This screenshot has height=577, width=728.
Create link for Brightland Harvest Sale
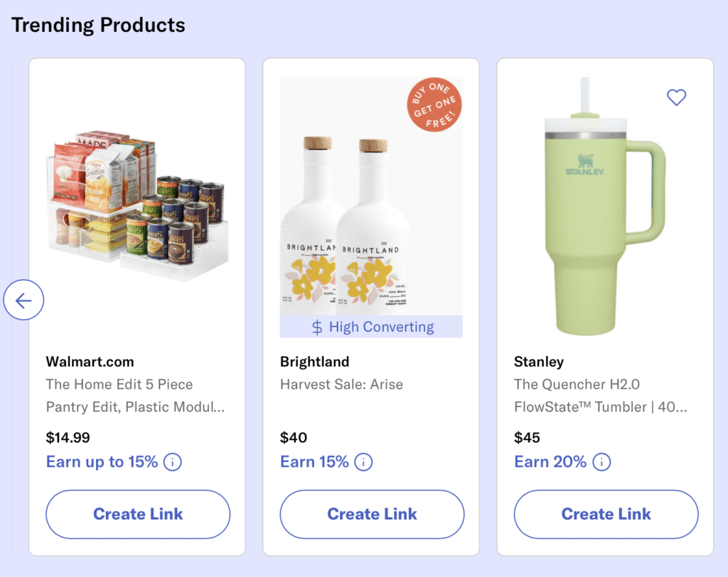tap(372, 514)
